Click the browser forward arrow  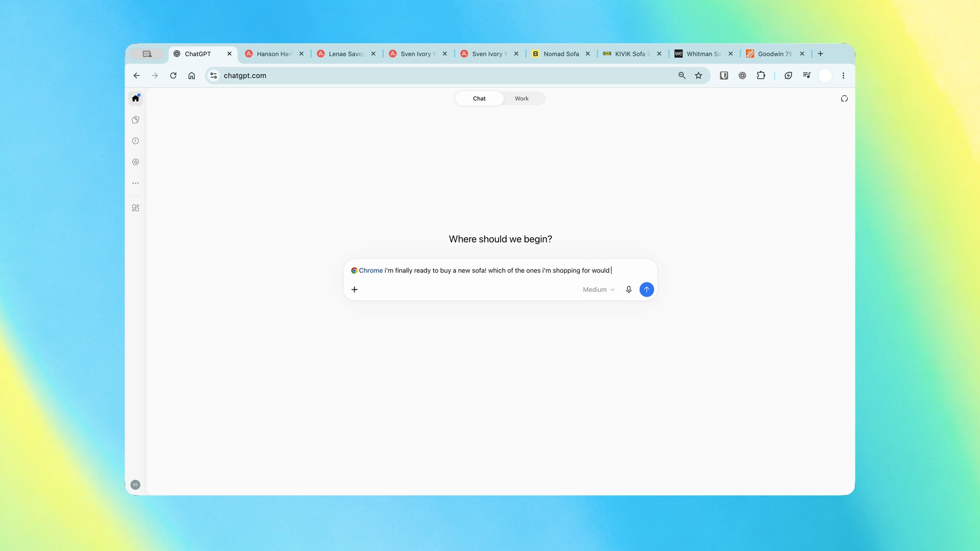point(155,76)
